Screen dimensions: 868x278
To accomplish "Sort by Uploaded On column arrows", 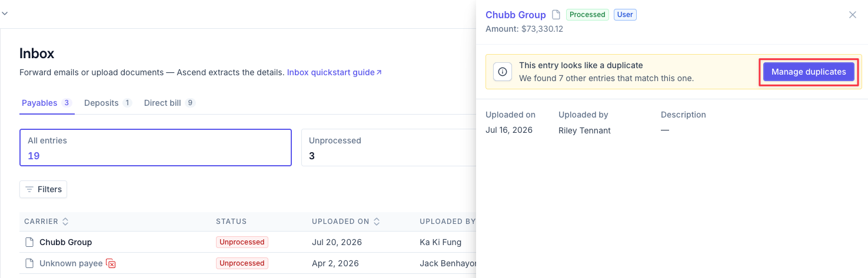I will click(377, 222).
